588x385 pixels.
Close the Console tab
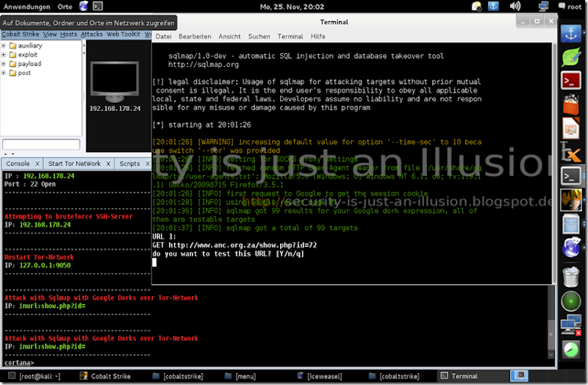pos(37,164)
